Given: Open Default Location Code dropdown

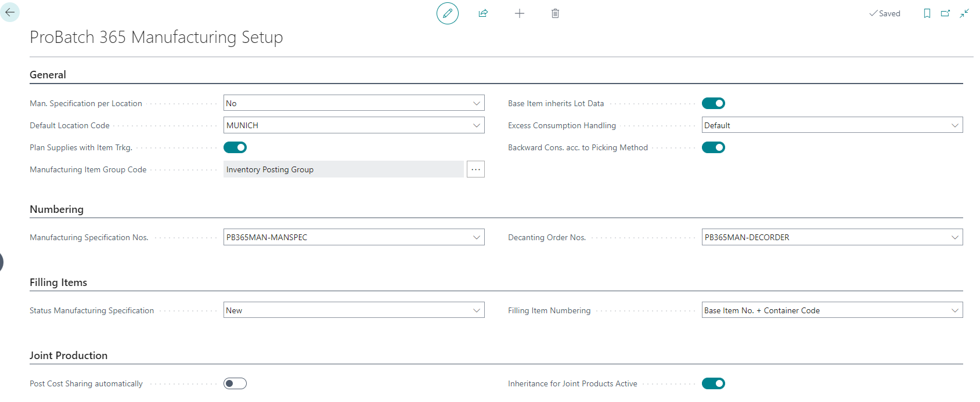Looking at the screenshot, I should (x=477, y=125).
